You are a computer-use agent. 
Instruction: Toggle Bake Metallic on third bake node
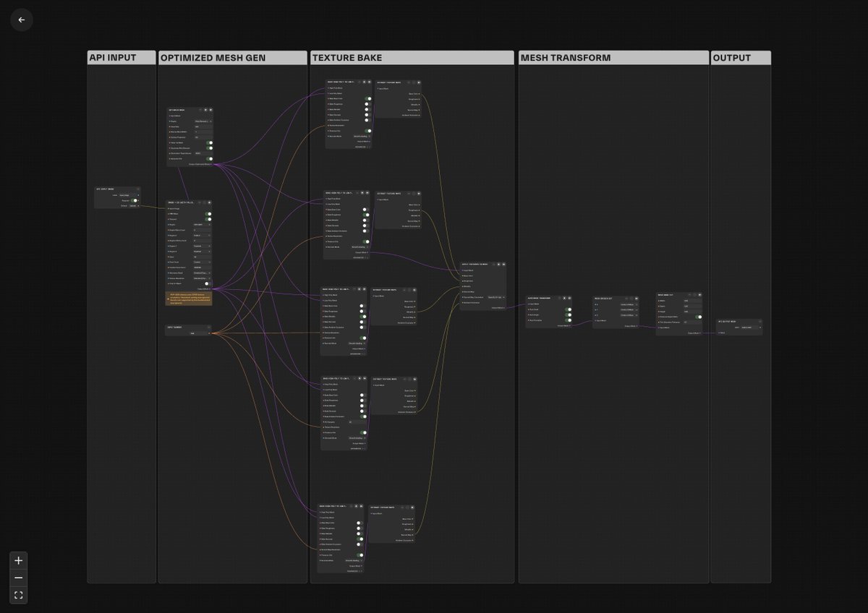pos(363,317)
